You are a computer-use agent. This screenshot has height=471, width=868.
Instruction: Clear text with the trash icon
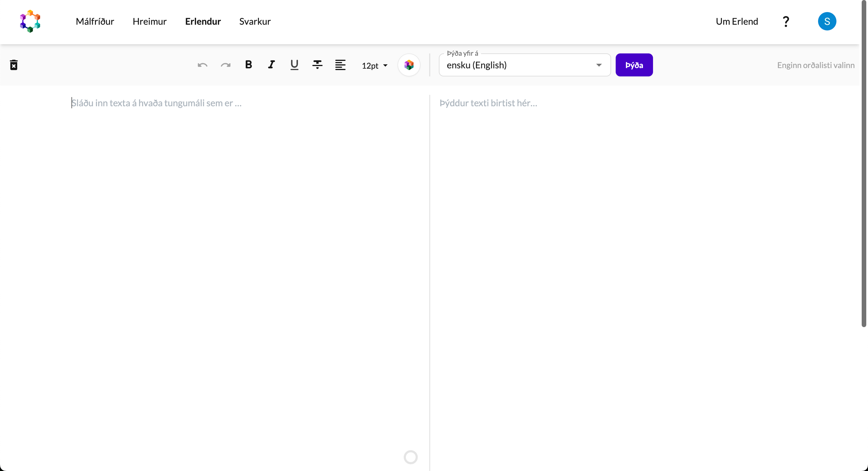tap(14, 65)
